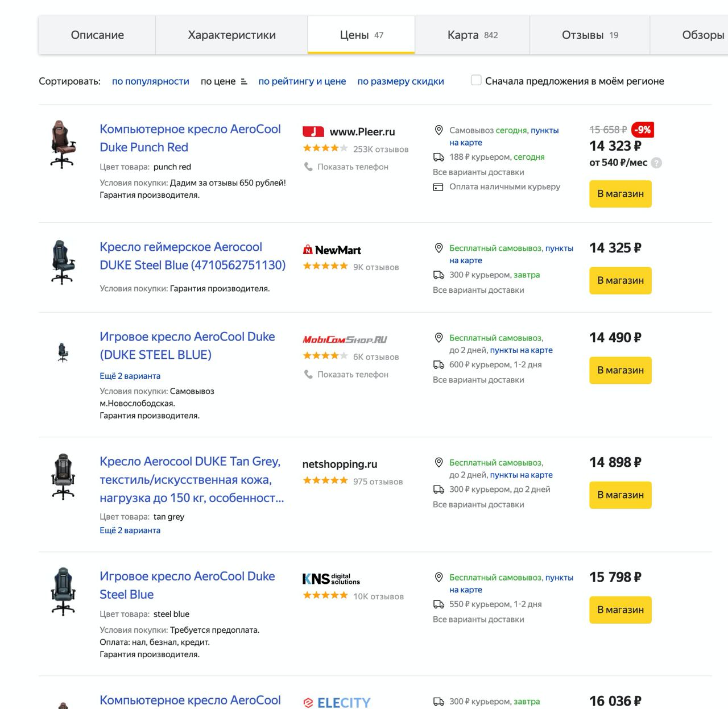Click MobiComShop star rating
728x709 pixels.
(325, 356)
